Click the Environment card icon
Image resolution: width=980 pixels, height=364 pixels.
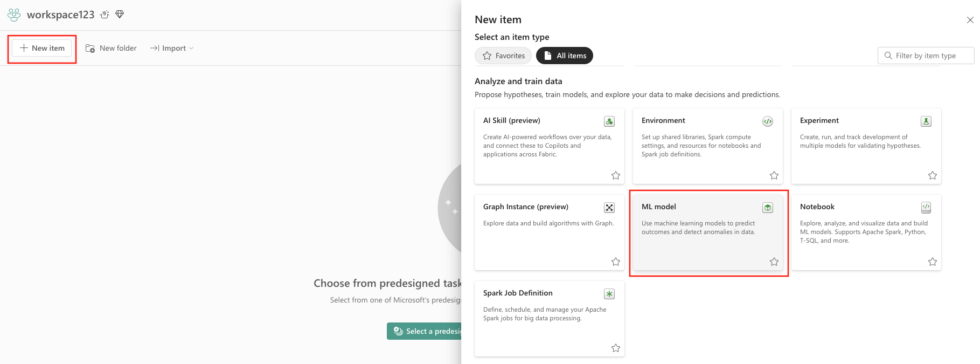coord(768,121)
